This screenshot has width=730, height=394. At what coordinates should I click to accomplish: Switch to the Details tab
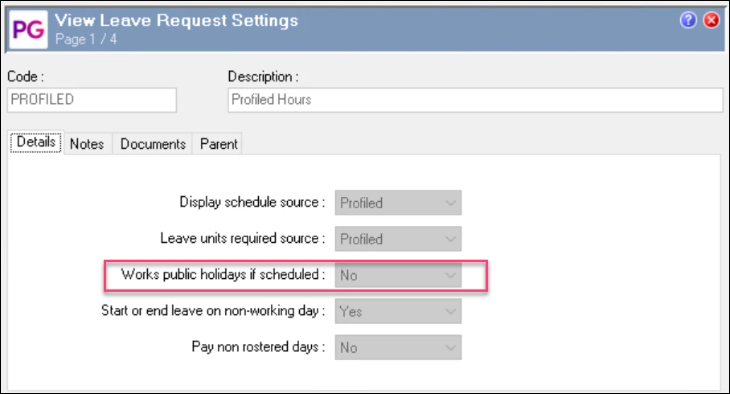36,142
